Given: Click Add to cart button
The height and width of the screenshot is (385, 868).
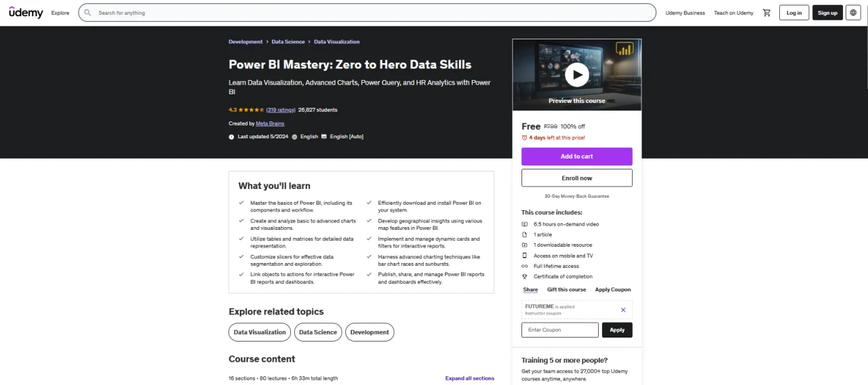Looking at the screenshot, I should (577, 157).
